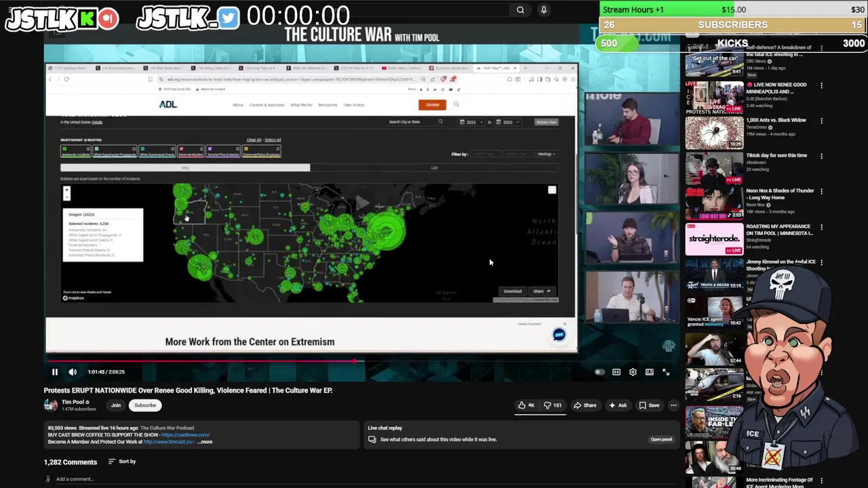Zoom in the map with the plus button

(x=66, y=190)
